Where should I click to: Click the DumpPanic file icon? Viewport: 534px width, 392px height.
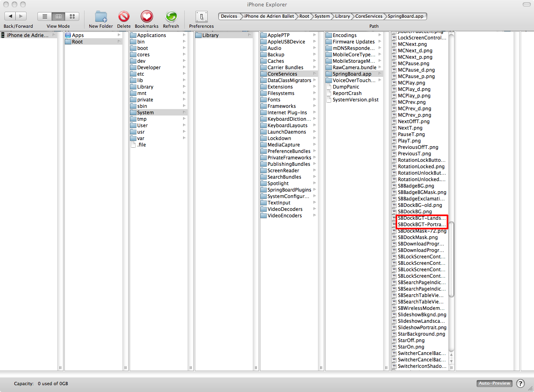tap(329, 87)
